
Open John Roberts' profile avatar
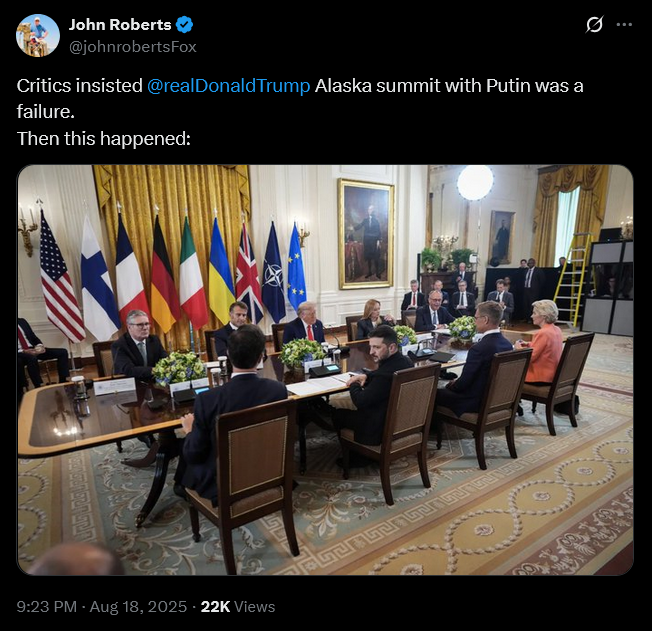click(x=38, y=35)
